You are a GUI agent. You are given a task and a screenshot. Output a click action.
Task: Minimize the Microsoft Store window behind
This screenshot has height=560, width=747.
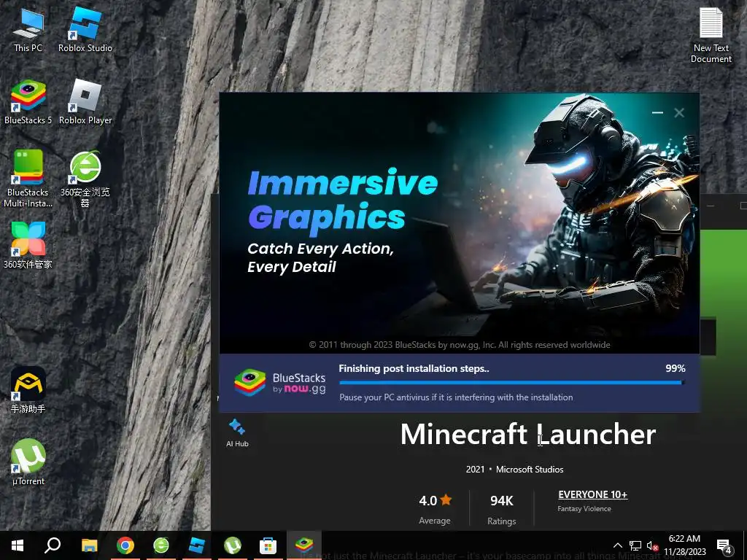click(711, 206)
